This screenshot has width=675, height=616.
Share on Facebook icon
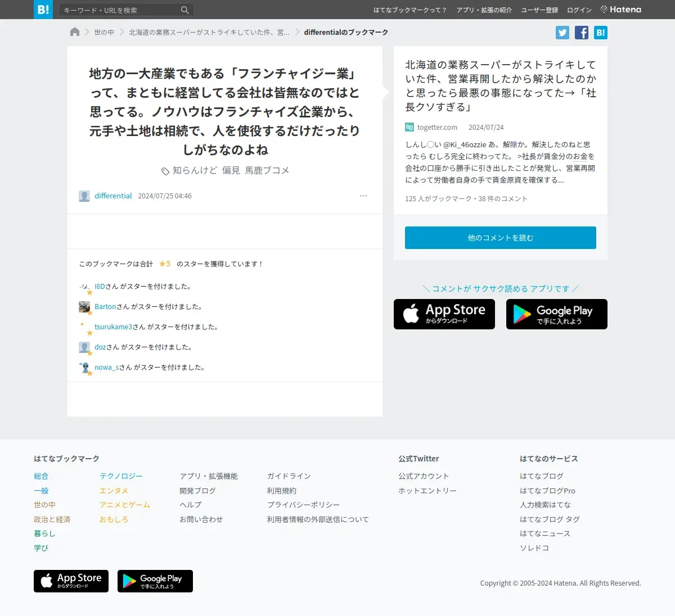[x=582, y=33]
